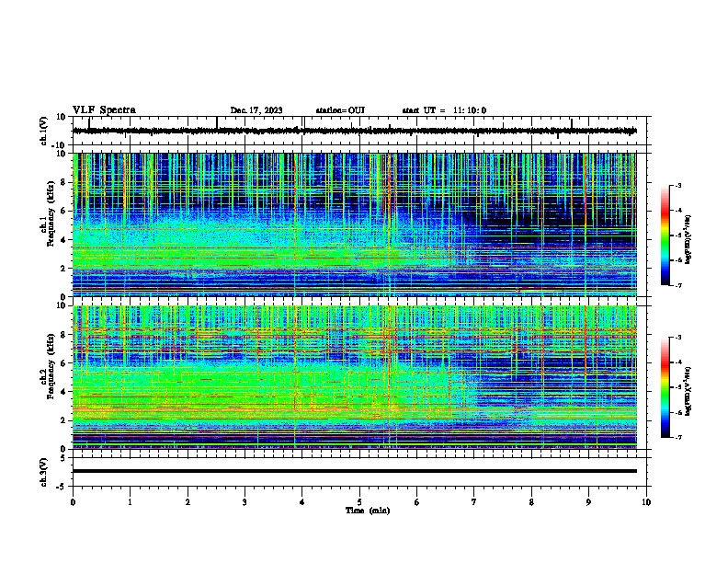The width and height of the screenshot is (728, 563).
Task: Click the '-3' tick on ch.1 colorbar
Action: (677, 185)
